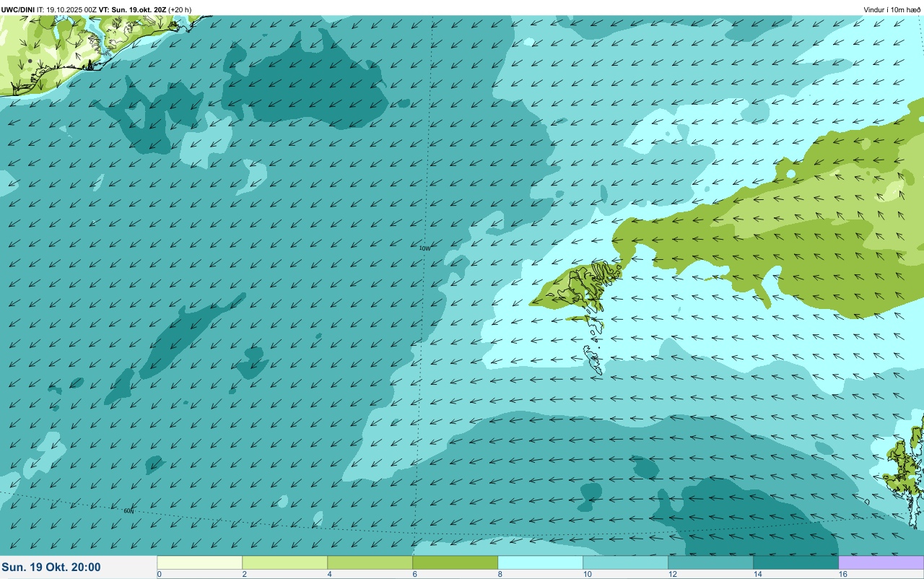The width and height of the screenshot is (924, 579).
Task: Click the light lime 2–4 legend swatch
Action: click(285, 562)
